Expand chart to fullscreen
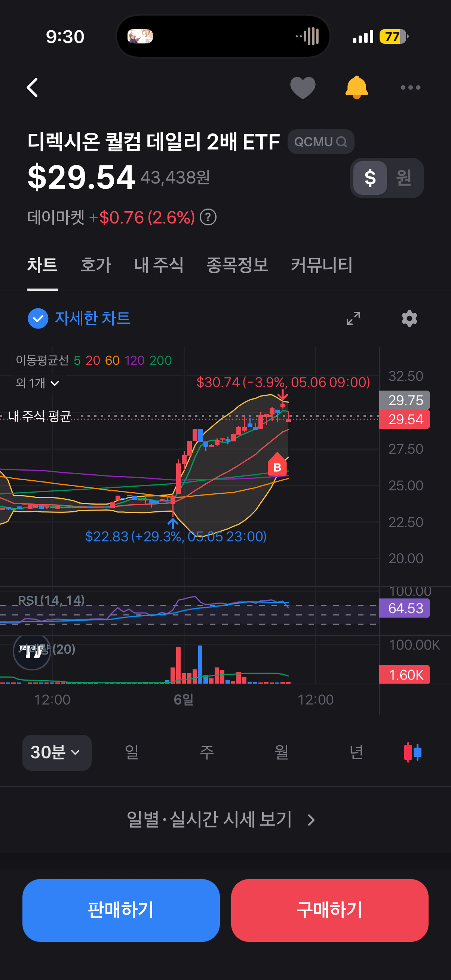The width and height of the screenshot is (451, 980). point(353,318)
